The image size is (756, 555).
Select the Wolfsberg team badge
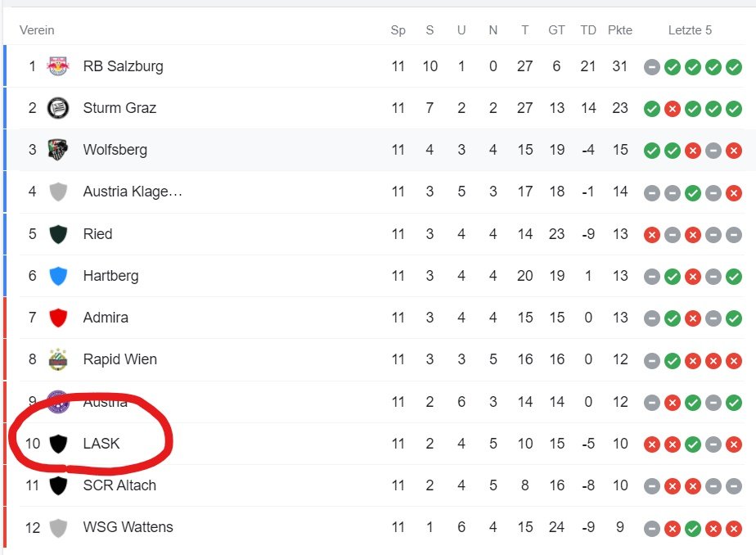[x=58, y=150]
